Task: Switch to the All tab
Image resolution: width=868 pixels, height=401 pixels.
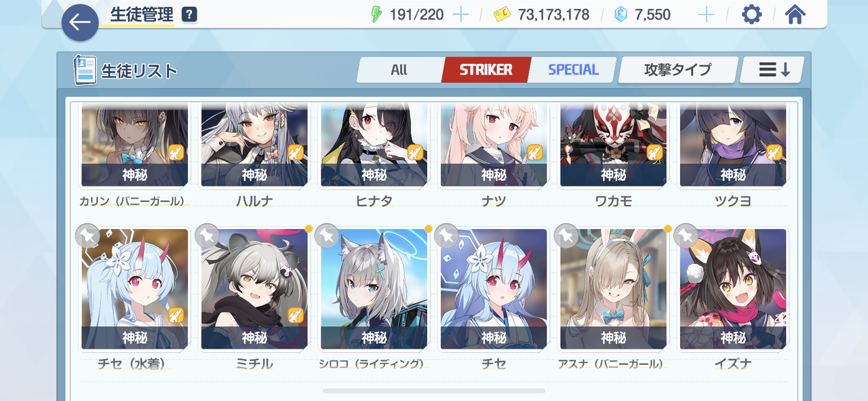Action: pyautogui.click(x=399, y=70)
